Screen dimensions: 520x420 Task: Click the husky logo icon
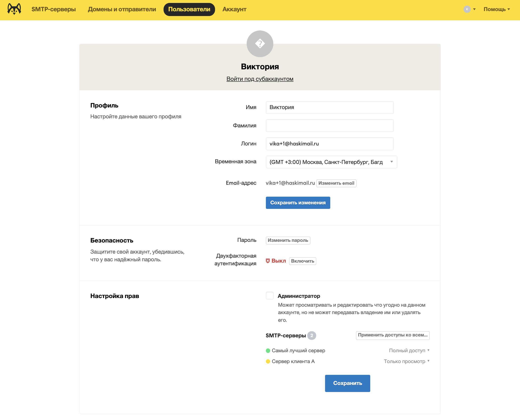(x=14, y=9)
